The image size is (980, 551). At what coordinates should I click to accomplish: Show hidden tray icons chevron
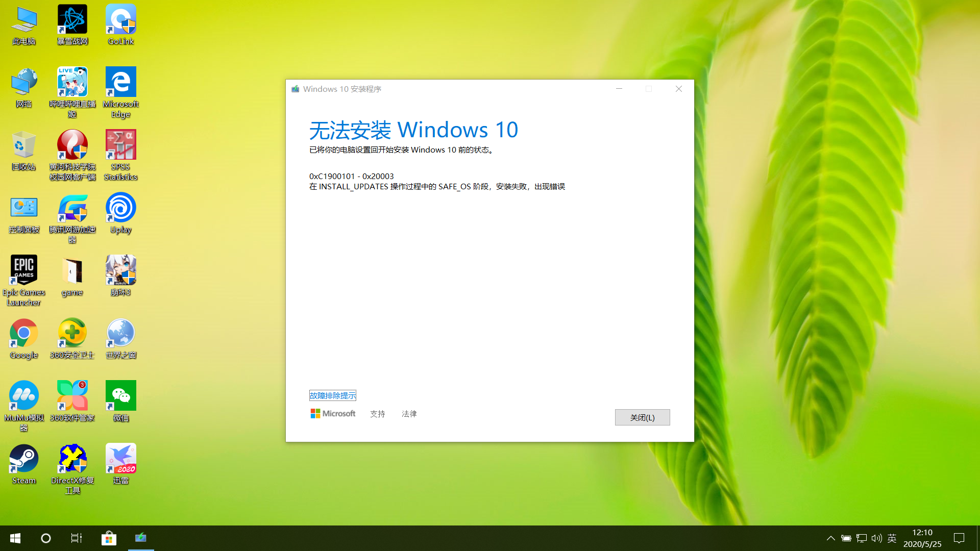coord(831,538)
